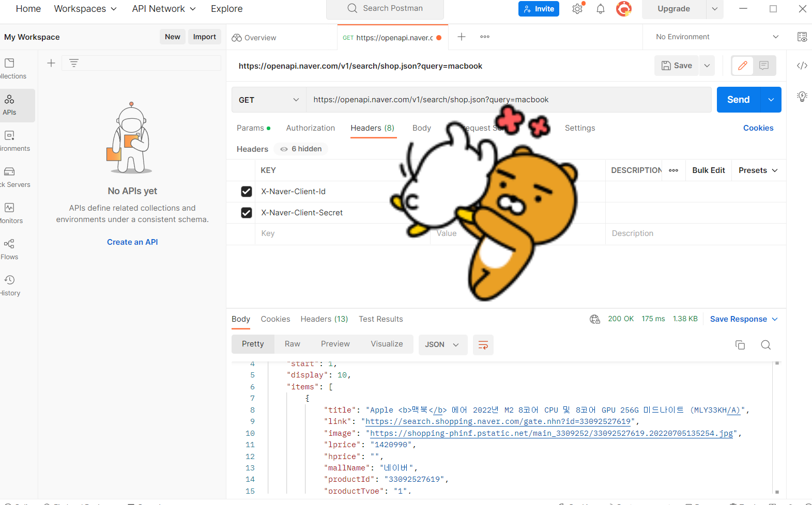Click Bulk Edit
Image resolution: width=812 pixels, height=505 pixels.
point(709,170)
